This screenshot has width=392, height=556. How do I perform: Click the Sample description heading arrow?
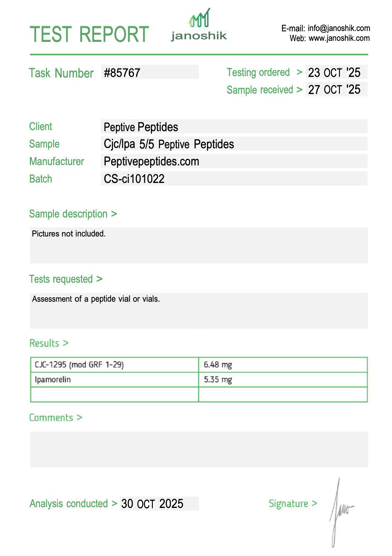114,214
